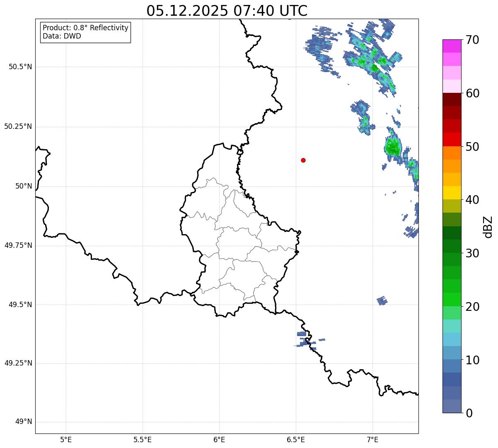498x448 pixels.
Task: Click the dark maroon colorbar segment below 60
Action: [x=452, y=99]
